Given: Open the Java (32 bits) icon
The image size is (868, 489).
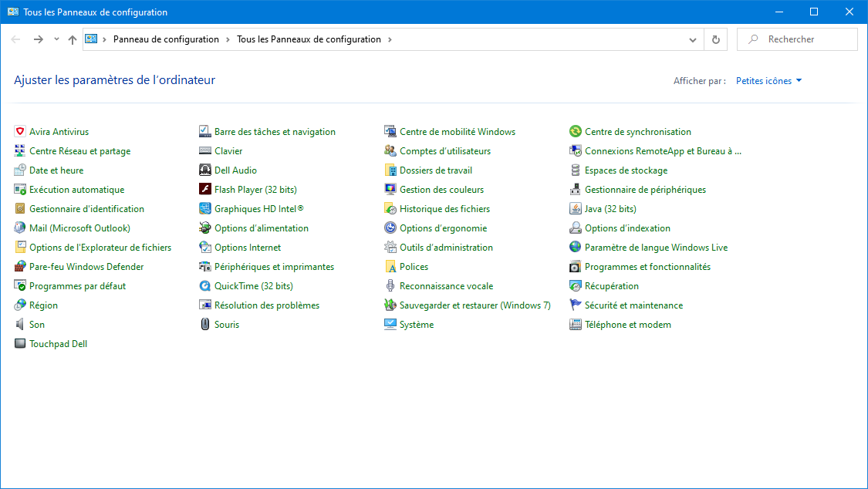Looking at the screenshot, I should (x=575, y=208).
